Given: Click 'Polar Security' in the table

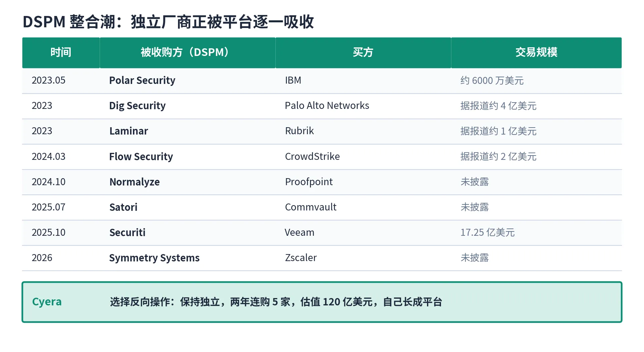Looking at the screenshot, I should point(142,80).
